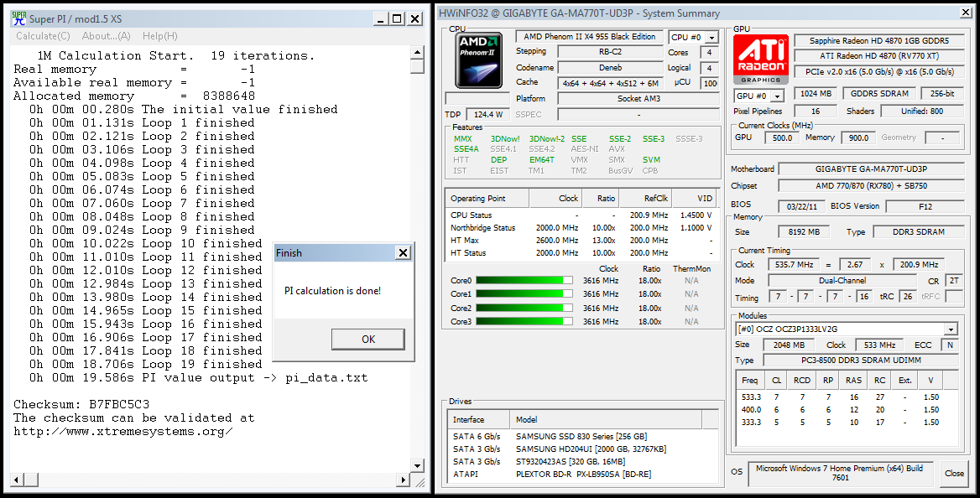Click the Super PI title bar icon
Image resolution: width=980 pixels, height=498 pixels.
click(19, 18)
